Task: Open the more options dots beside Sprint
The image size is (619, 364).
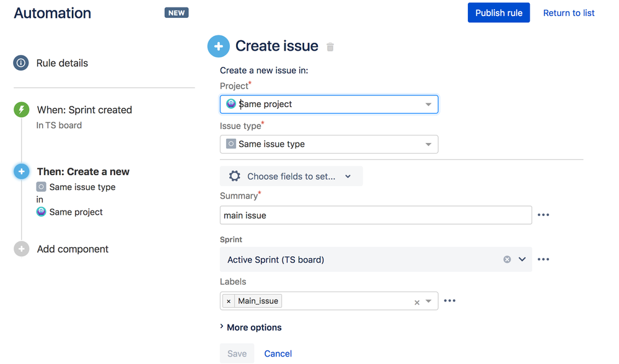Action: 543,259
